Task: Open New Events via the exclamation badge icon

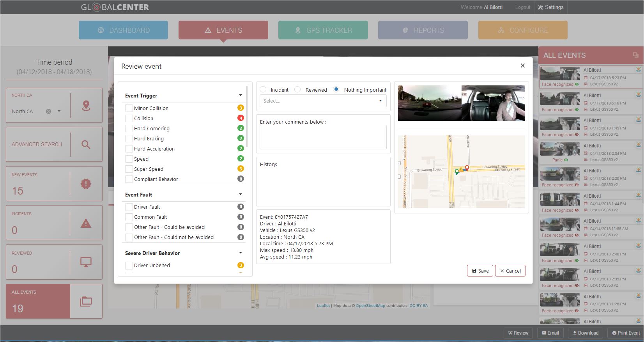Action: click(x=86, y=184)
